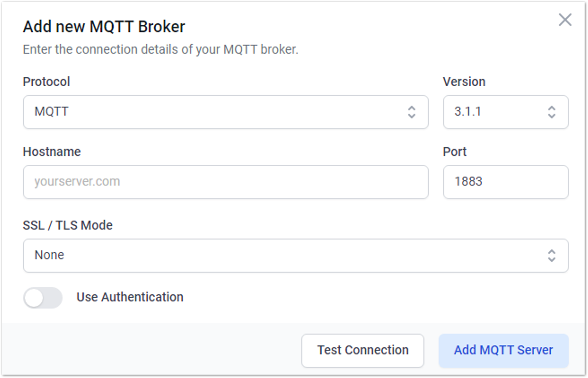
Task: Click the SSL / TLS Mode chevron icon
Action: pos(551,256)
